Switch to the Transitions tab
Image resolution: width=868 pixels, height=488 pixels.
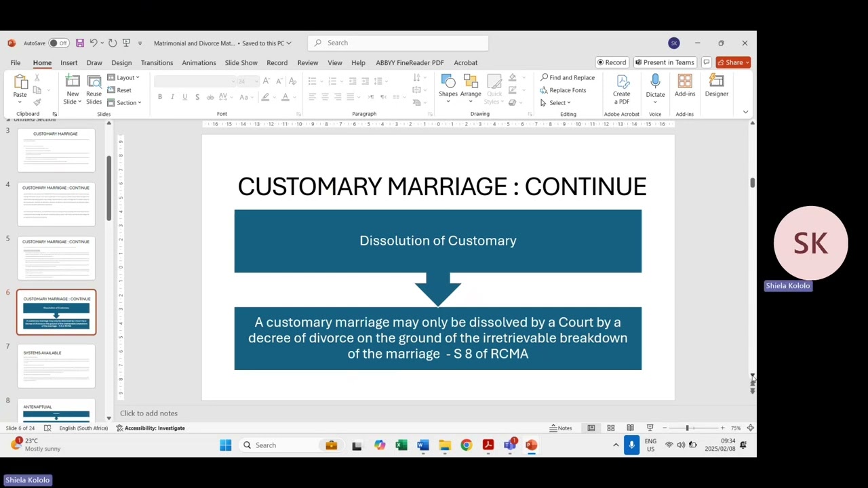[157, 63]
